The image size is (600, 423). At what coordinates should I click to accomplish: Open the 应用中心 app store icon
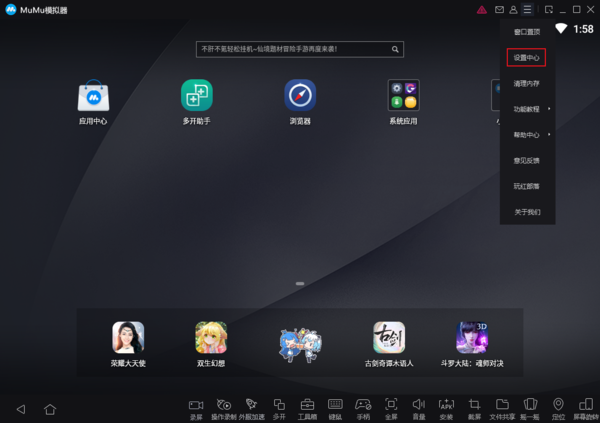pyautogui.click(x=93, y=97)
